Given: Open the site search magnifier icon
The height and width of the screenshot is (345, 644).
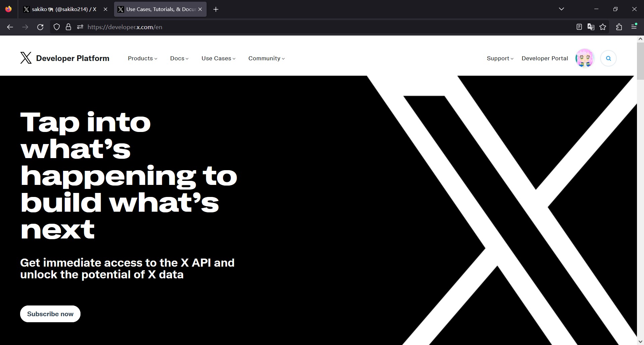Looking at the screenshot, I should [608, 58].
